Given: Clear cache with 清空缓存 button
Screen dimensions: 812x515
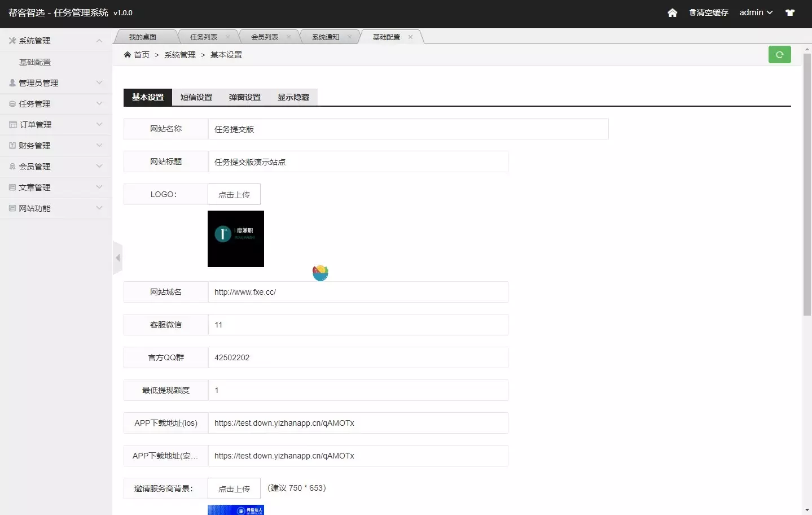Looking at the screenshot, I should (x=709, y=12).
